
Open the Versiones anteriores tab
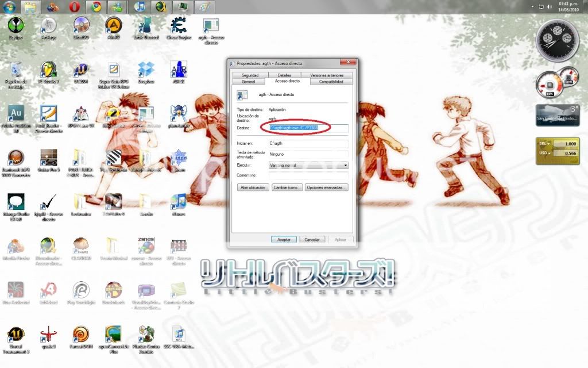(x=327, y=75)
